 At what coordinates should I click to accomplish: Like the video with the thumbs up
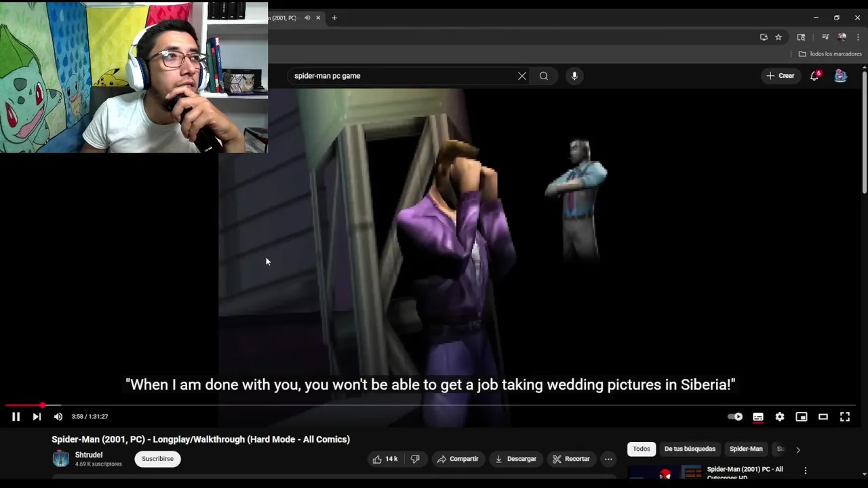385,459
